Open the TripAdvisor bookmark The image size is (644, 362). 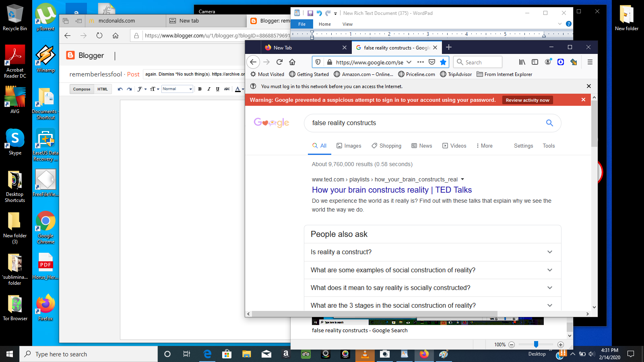pyautogui.click(x=456, y=74)
